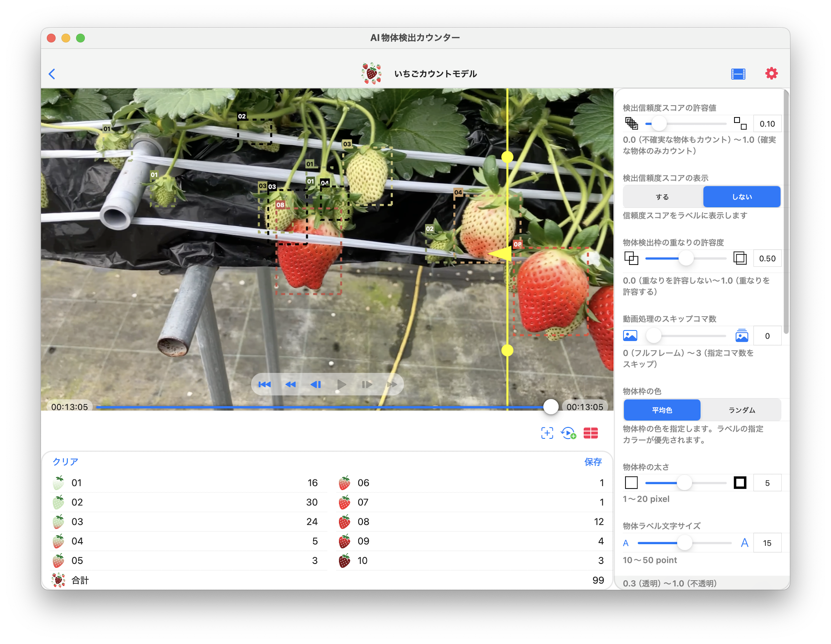This screenshot has height=644, width=831.
Task: Click the 保存 link
Action: coord(593,461)
